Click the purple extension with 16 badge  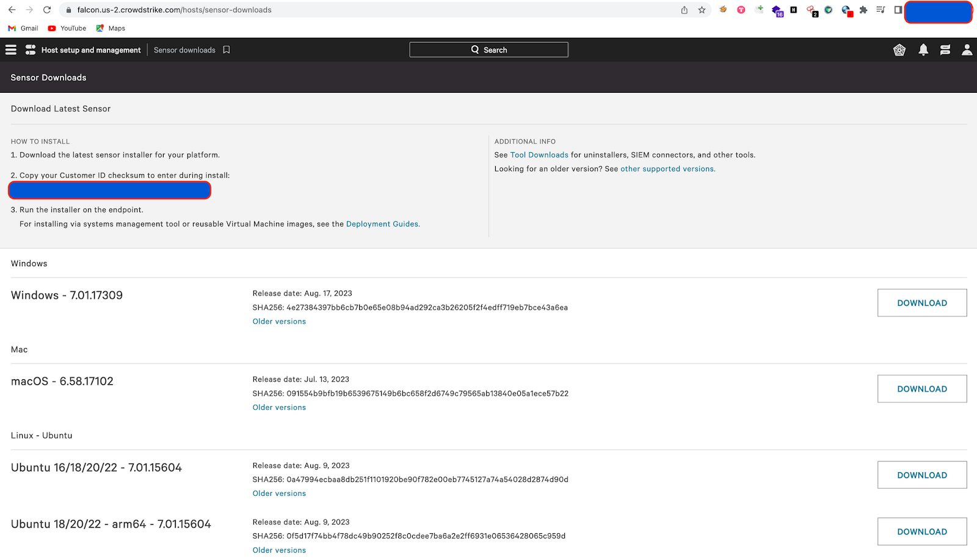(x=777, y=10)
